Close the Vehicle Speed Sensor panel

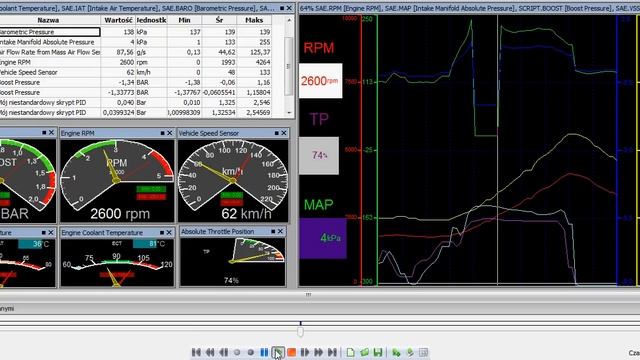point(284,133)
